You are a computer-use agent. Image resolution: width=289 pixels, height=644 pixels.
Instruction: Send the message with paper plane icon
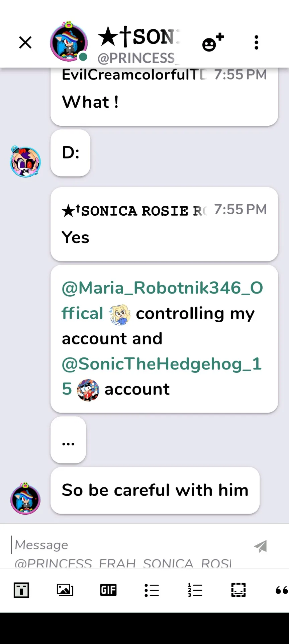click(x=260, y=546)
